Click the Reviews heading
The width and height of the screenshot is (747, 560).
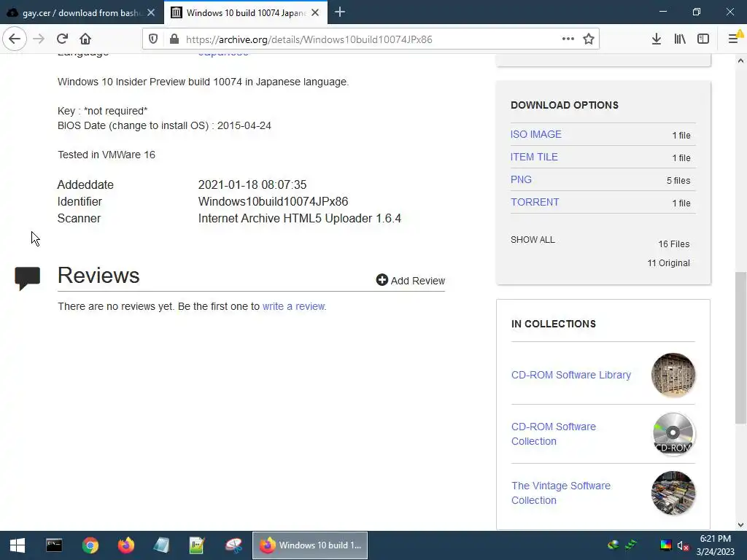[x=98, y=275]
